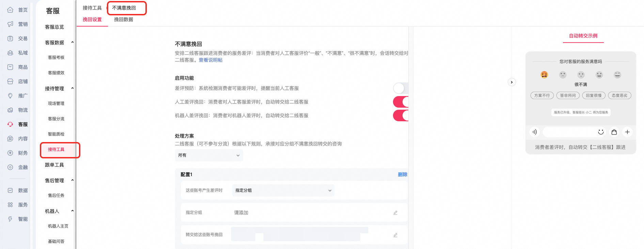Screen dimensions: 644x249
Task: Choose the 回复很慢 feedback tag
Action: 594,95
